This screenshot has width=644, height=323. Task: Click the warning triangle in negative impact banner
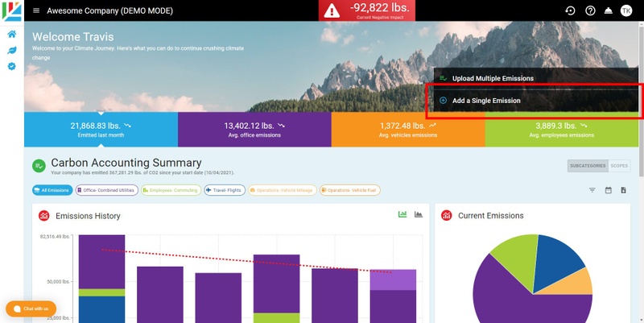pyautogui.click(x=332, y=11)
